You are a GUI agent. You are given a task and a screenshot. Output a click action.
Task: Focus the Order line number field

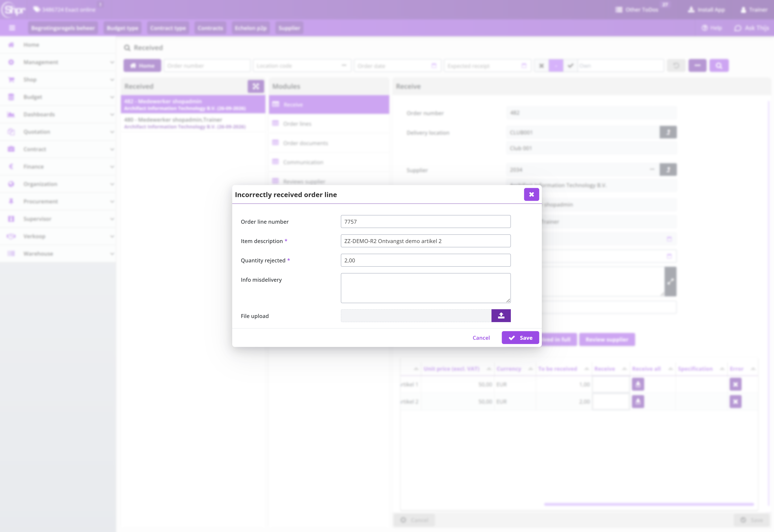pos(426,222)
